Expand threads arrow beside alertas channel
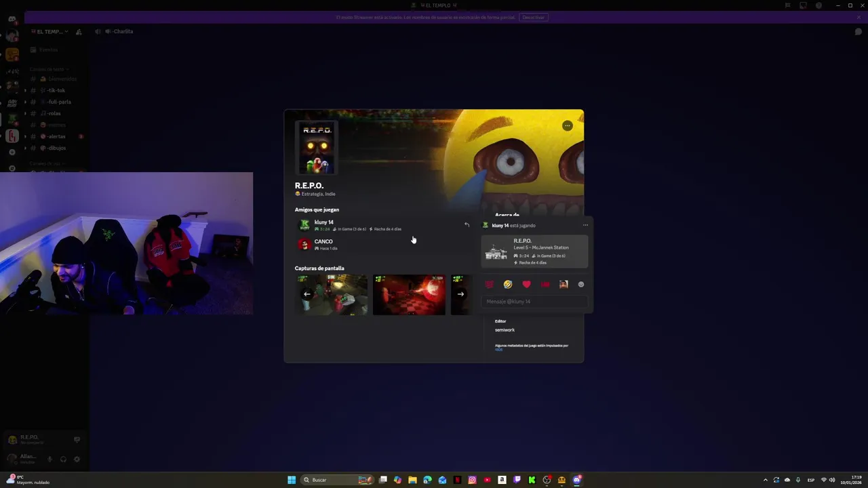This screenshot has width=868, height=488. (x=25, y=136)
